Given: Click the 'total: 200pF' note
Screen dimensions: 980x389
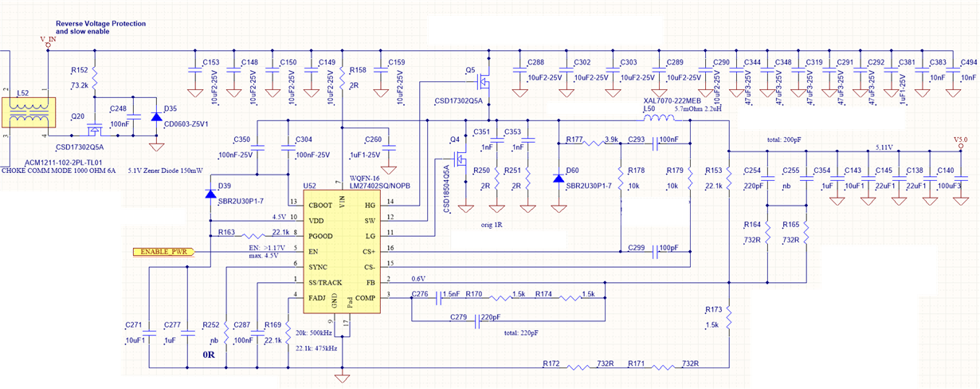Looking at the screenshot, I should pos(785,139).
